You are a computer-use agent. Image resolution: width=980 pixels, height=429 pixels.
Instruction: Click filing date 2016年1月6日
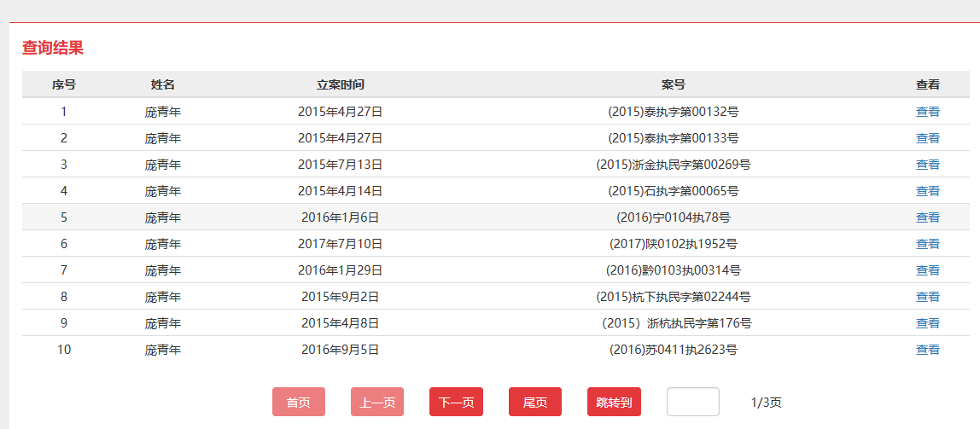pyautogui.click(x=340, y=218)
